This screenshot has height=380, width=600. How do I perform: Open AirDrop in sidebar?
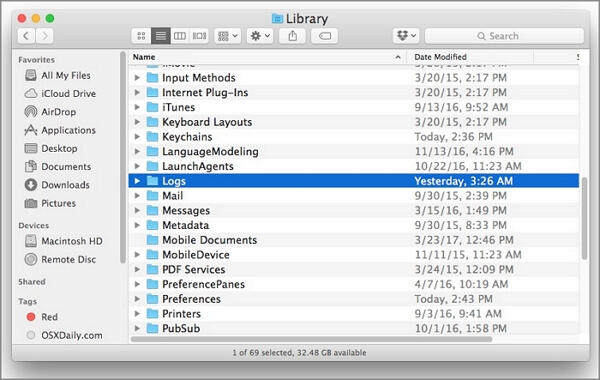[50, 112]
